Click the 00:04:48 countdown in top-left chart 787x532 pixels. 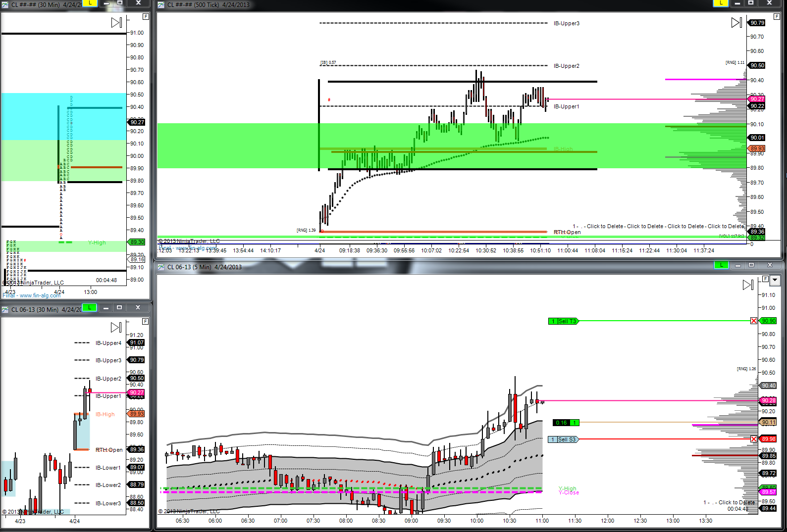[106, 280]
